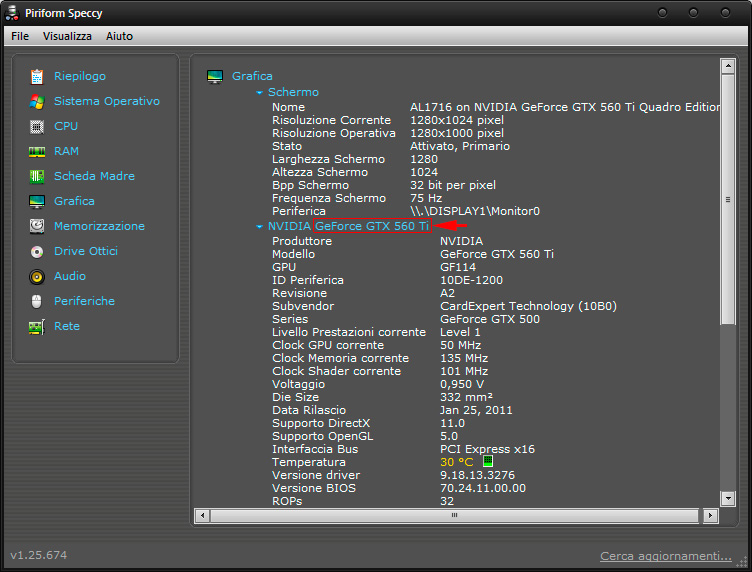Open the Visualizza menu
The image size is (752, 572).
point(67,36)
